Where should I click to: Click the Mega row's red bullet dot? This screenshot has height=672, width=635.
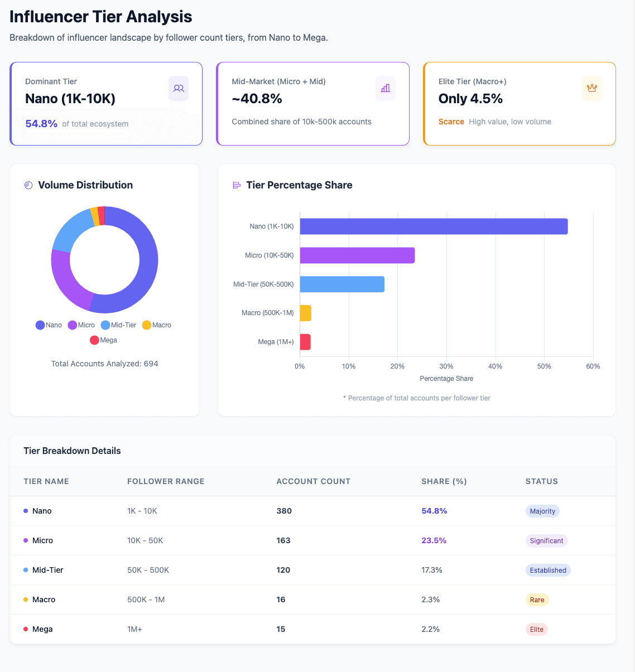(x=26, y=629)
